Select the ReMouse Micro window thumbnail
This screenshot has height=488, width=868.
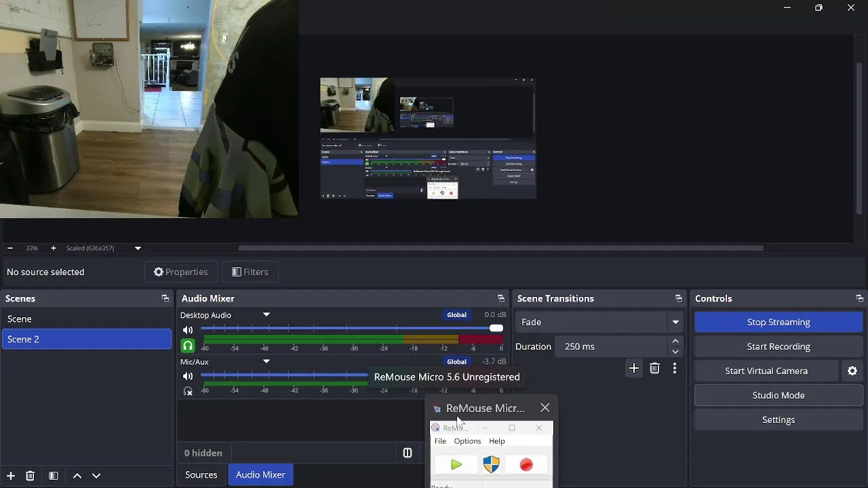coord(492,454)
